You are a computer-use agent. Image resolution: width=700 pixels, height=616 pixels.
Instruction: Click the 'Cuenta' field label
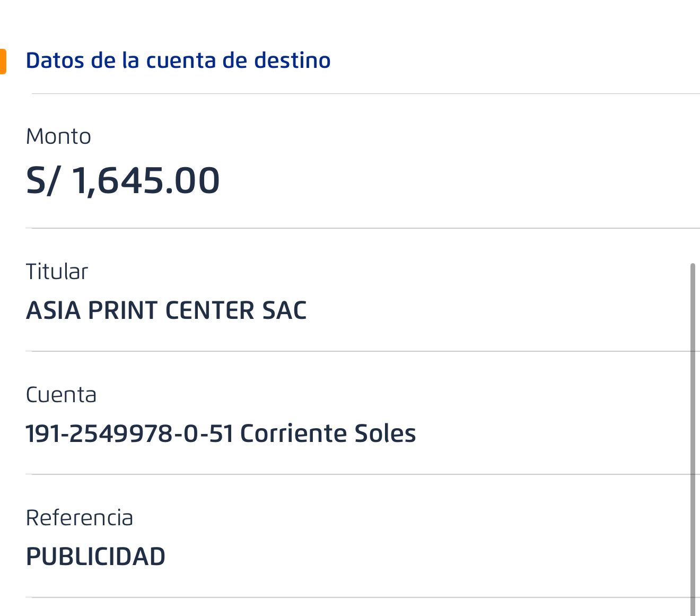[61, 395]
